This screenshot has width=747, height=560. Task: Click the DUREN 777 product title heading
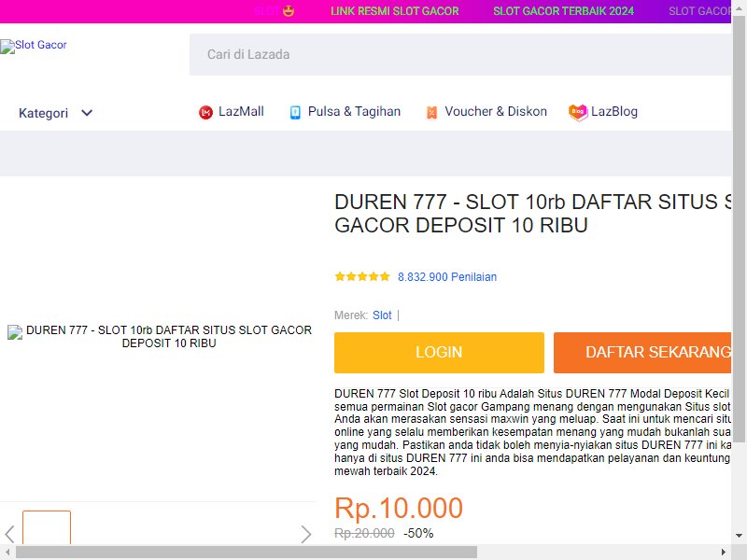click(x=532, y=214)
